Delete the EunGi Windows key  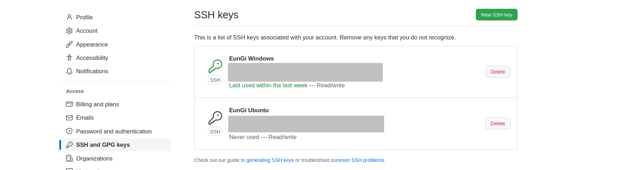(x=498, y=72)
